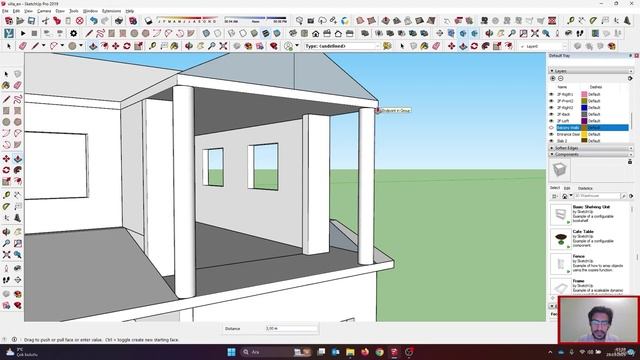Switch to the Components Edit tab
Screen dimensions: 640x360
pos(567,188)
